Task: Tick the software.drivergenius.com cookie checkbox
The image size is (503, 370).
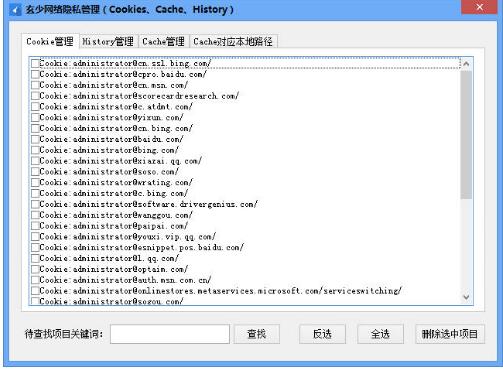Action: click(x=35, y=204)
